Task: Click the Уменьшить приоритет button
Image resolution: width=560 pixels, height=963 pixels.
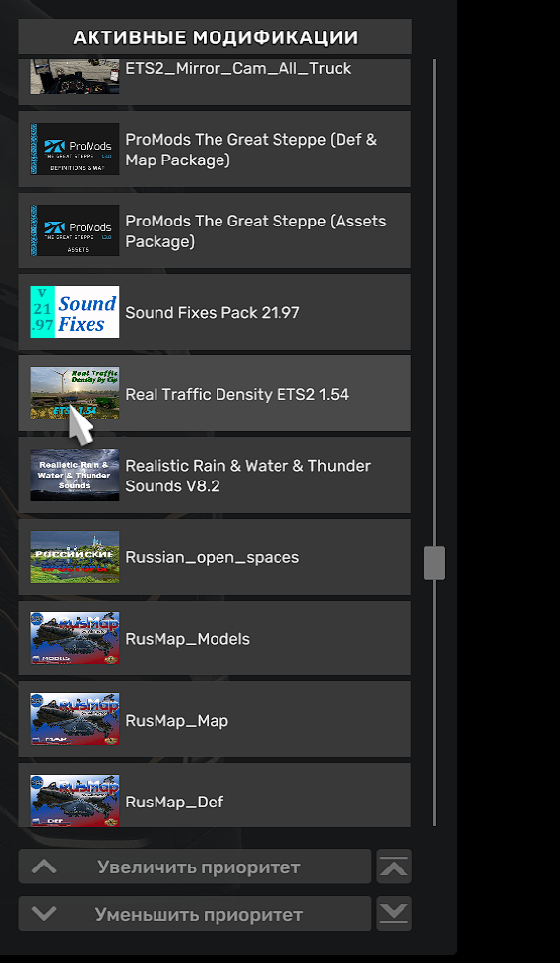Action: 195,914
